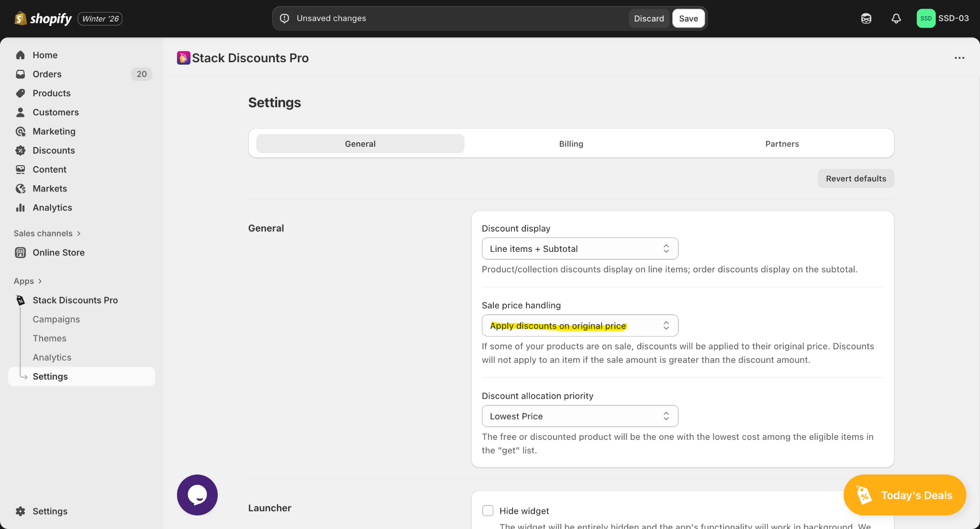This screenshot has width=980, height=529.
Task: Open Discounts from the sidebar
Action: pyautogui.click(x=54, y=150)
